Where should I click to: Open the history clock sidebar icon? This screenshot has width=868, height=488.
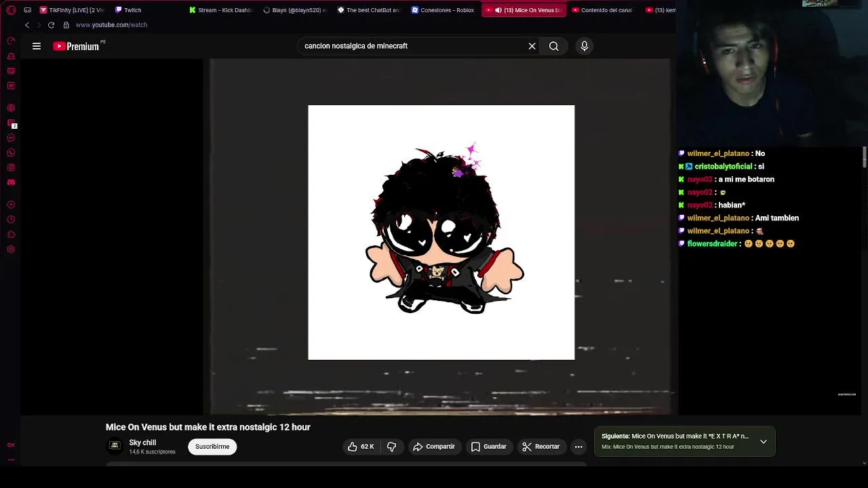point(11,220)
